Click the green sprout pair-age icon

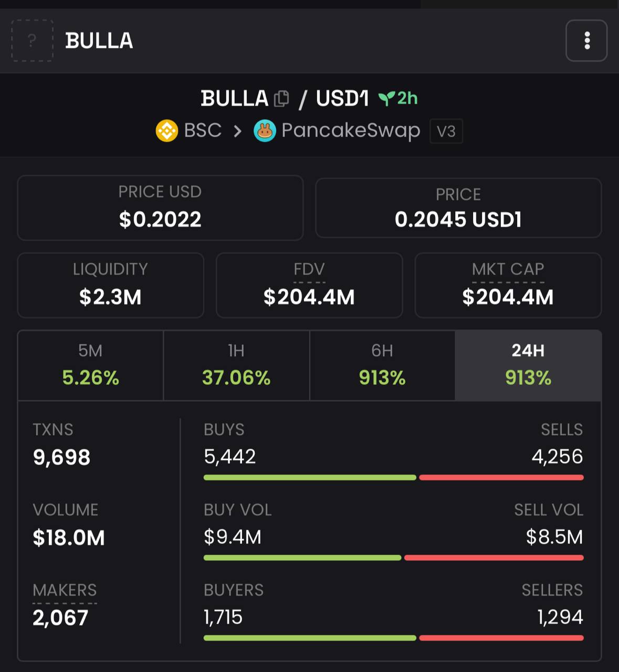386,98
